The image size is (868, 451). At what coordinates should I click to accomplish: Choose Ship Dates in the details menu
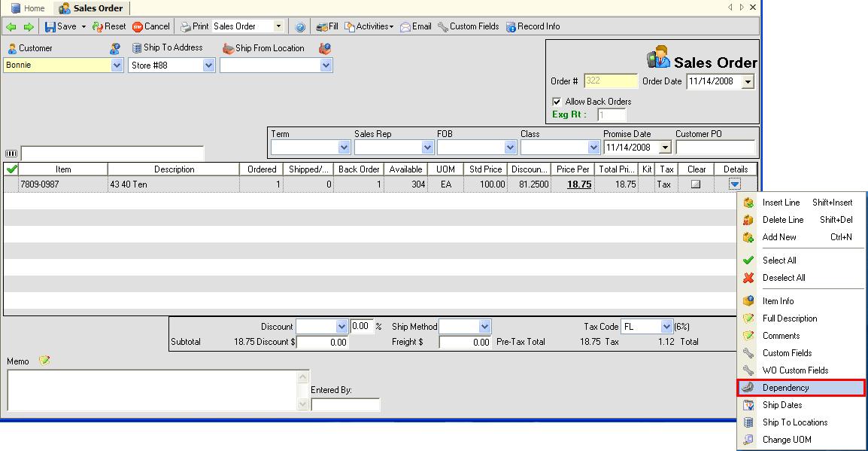(782, 405)
